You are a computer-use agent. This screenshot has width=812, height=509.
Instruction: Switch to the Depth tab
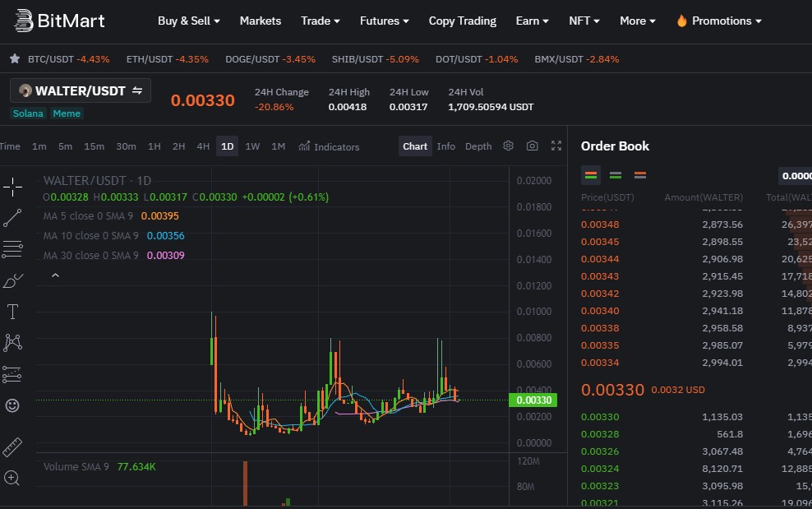(x=478, y=146)
